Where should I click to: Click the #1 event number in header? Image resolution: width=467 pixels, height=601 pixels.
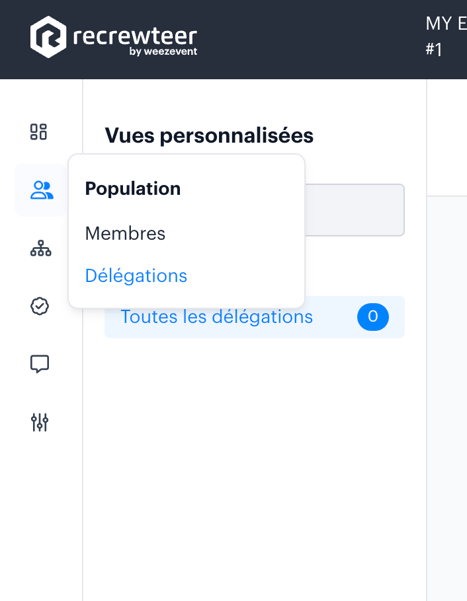pos(434,50)
